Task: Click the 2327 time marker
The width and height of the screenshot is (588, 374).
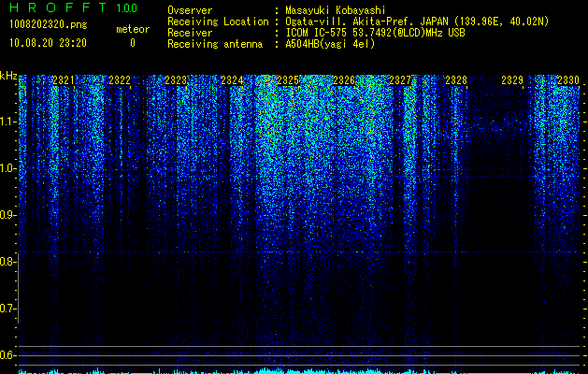Action: 400,79
